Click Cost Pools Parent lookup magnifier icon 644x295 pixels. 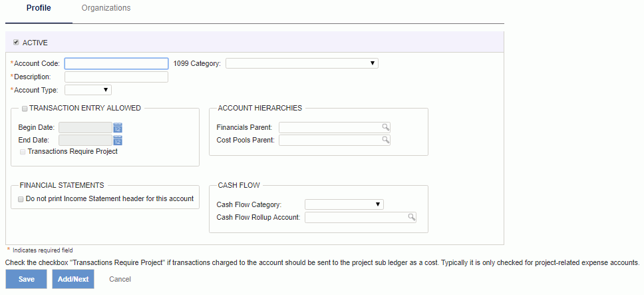point(386,140)
